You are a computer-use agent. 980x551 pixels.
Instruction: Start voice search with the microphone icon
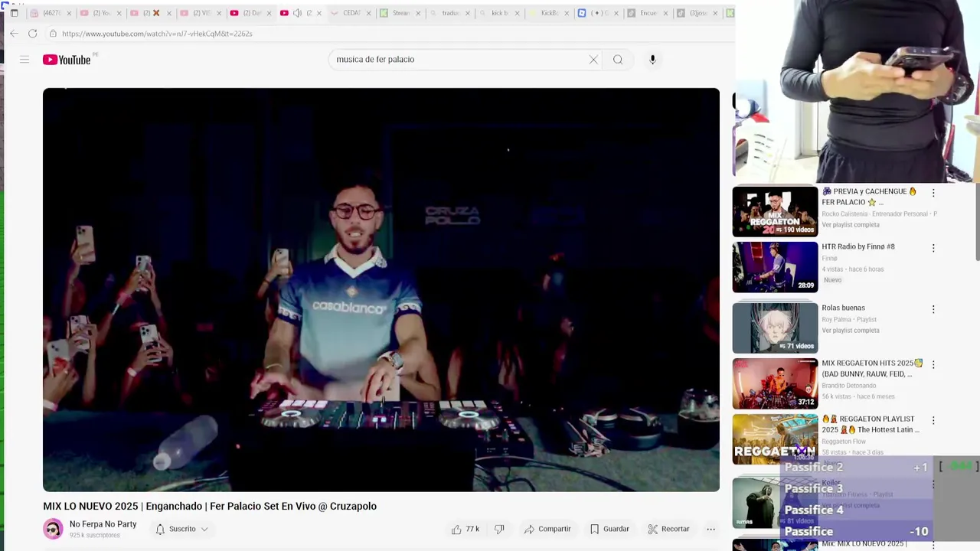point(652,60)
